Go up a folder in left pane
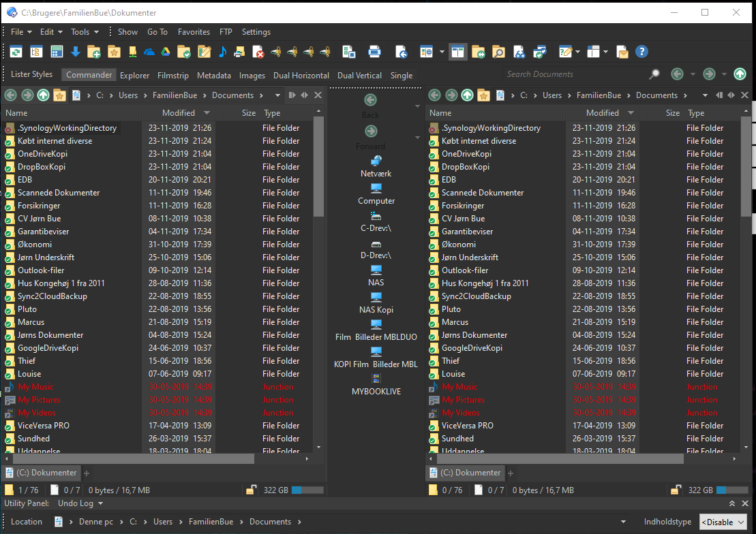756x534 pixels. (x=44, y=95)
